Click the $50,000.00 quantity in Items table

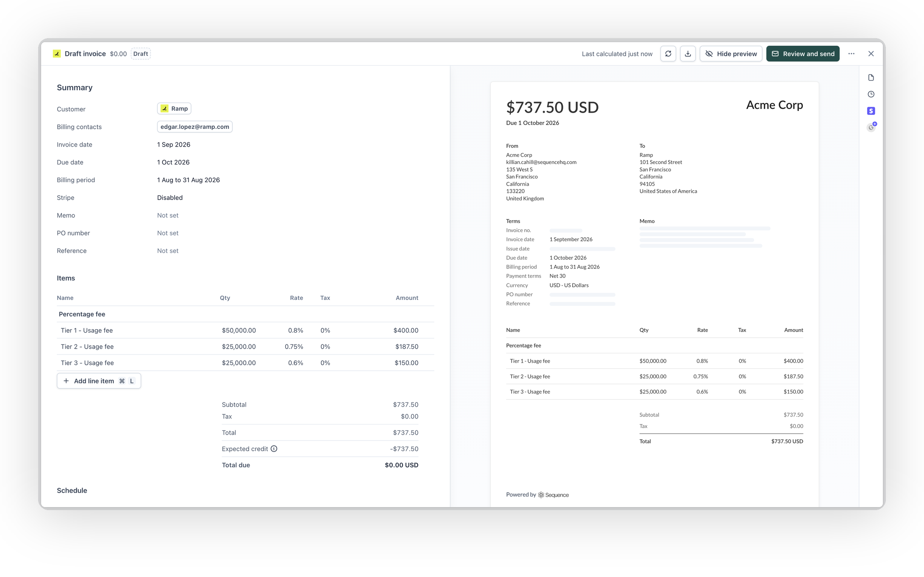(239, 330)
